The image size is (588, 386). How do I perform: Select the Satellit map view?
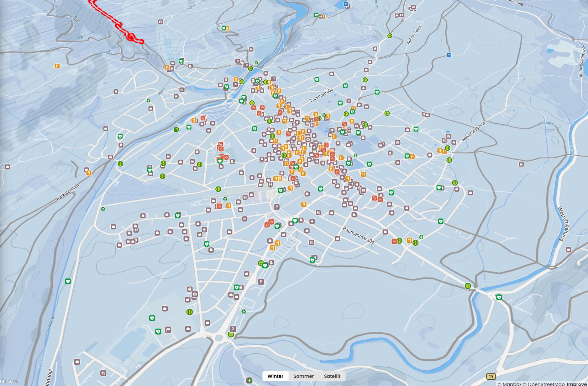(332, 376)
